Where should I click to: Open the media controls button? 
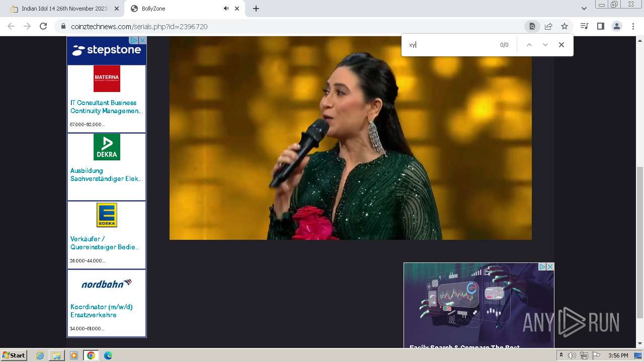[x=584, y=26]
